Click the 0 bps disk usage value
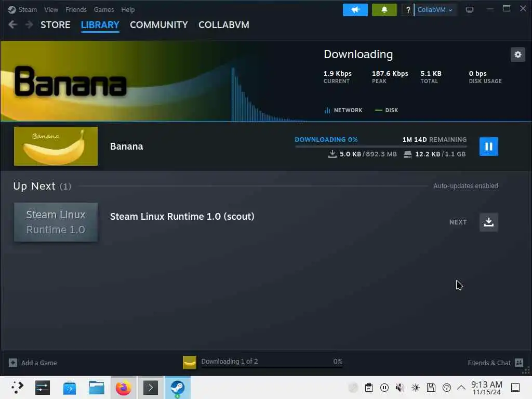This screenshot has width=532, height=399. pos(478,73)
